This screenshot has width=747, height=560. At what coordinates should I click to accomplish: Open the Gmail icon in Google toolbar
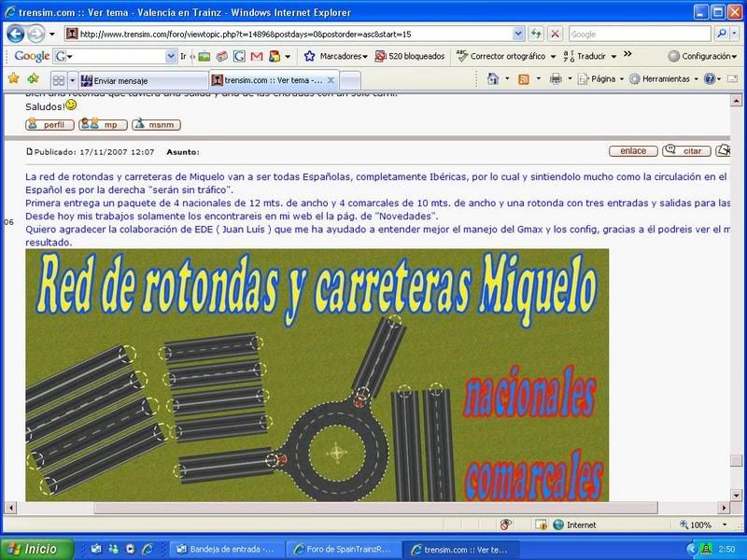pos(257,56)
